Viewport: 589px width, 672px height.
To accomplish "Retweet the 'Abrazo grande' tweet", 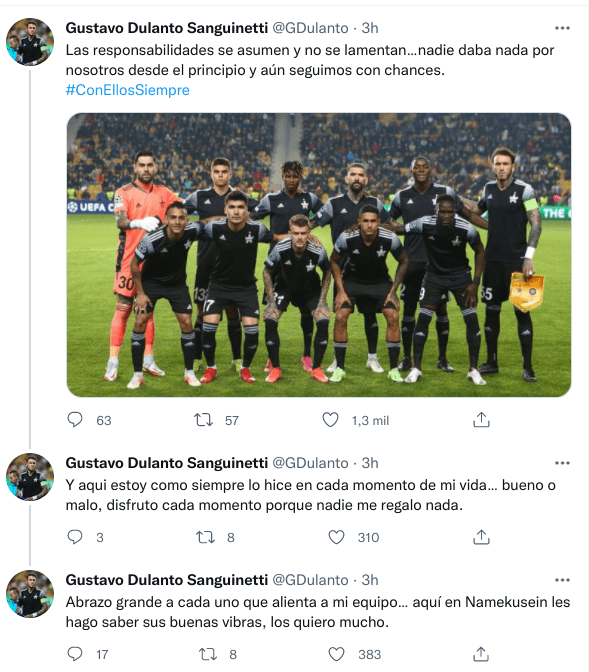I will (208, 654).
